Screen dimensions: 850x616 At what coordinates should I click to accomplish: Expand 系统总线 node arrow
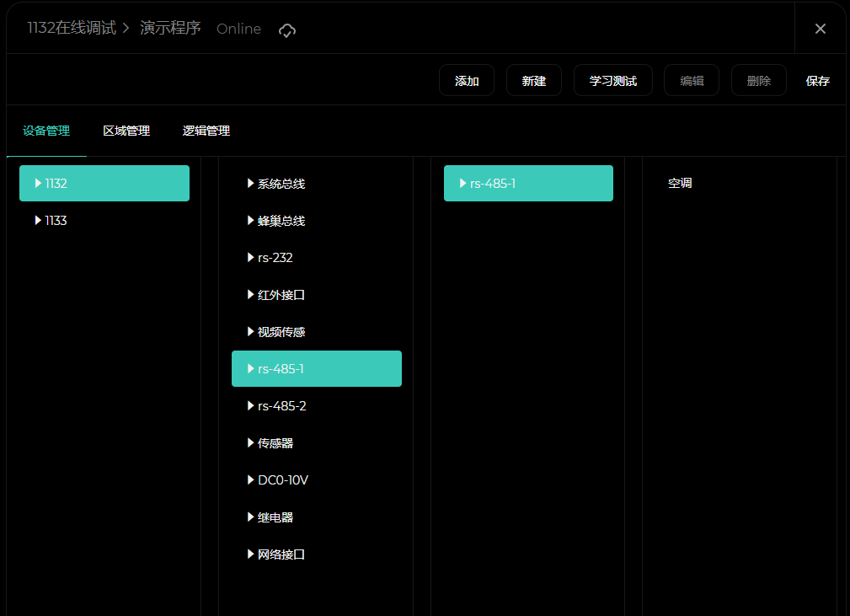click(250, 183)
